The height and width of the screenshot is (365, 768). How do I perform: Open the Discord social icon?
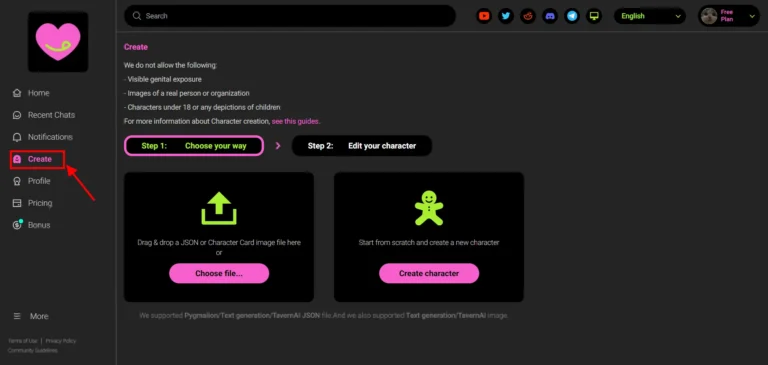tap(550, 16)
